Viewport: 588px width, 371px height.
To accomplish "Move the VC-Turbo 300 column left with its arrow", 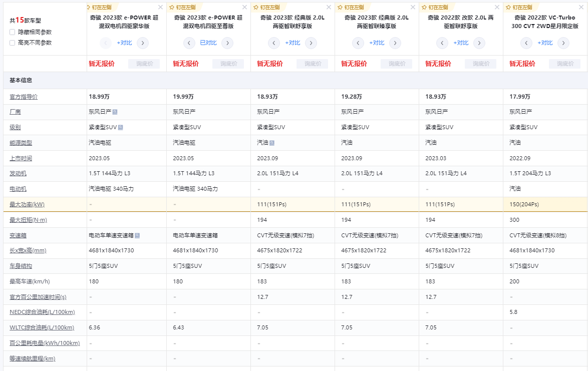I will pyautogui.click(x=526, y=43).
